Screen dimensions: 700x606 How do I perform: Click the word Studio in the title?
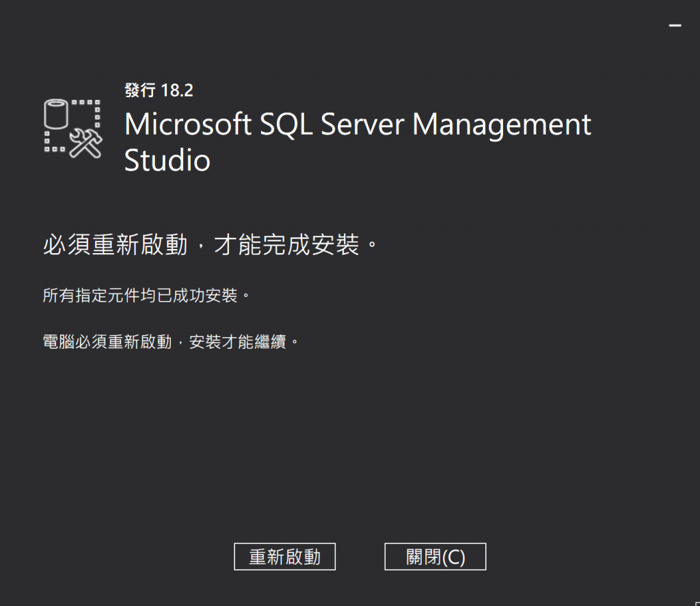coord(167,161)
